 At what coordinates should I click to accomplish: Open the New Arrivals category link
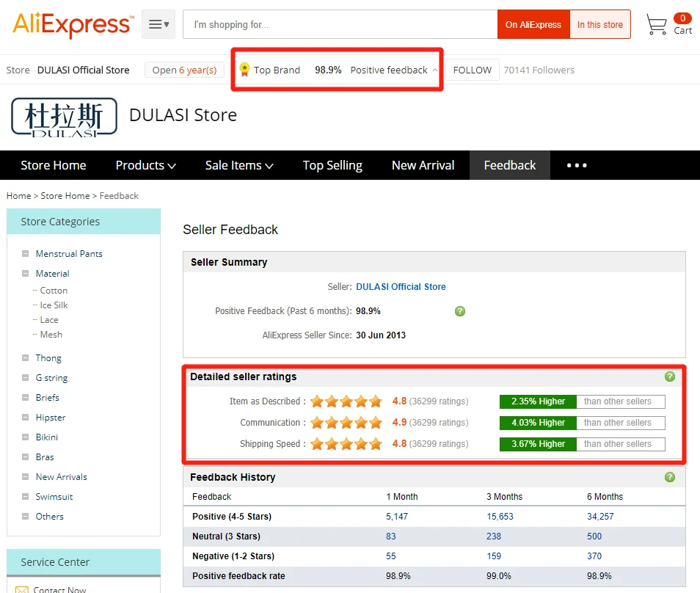click(x=61, y=477)
